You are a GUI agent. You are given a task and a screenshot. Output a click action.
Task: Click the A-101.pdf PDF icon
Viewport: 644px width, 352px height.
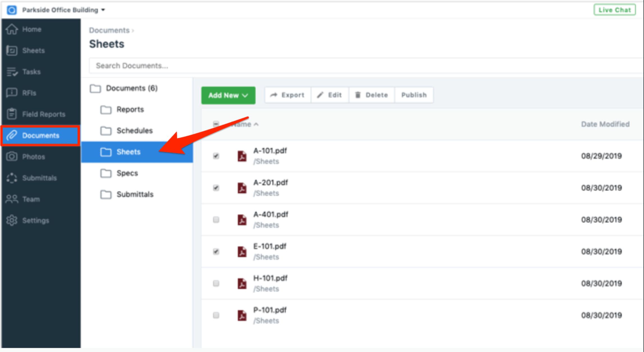click(x=242, y=156)
